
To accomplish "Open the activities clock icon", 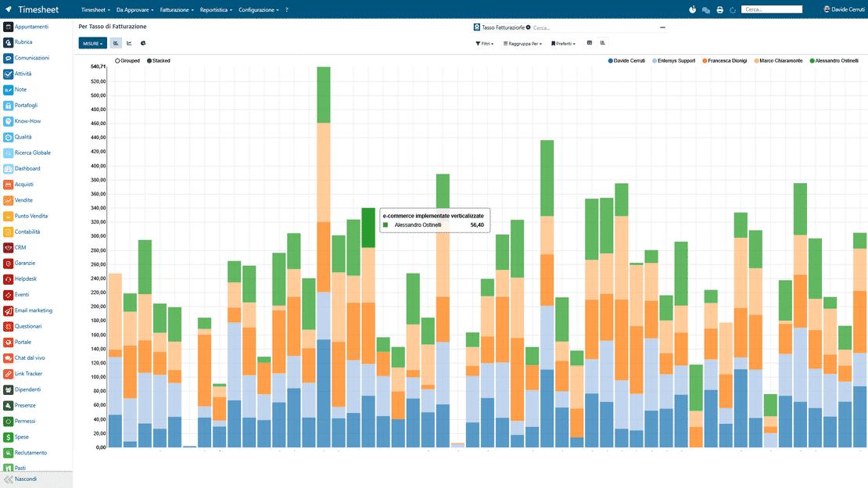I will click(693, 9).
